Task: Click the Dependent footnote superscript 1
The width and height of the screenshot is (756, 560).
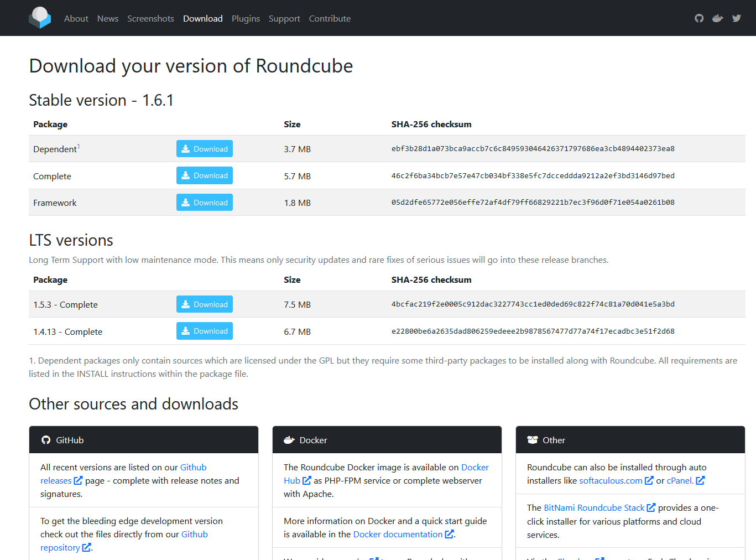Action: tap(79, 147)
